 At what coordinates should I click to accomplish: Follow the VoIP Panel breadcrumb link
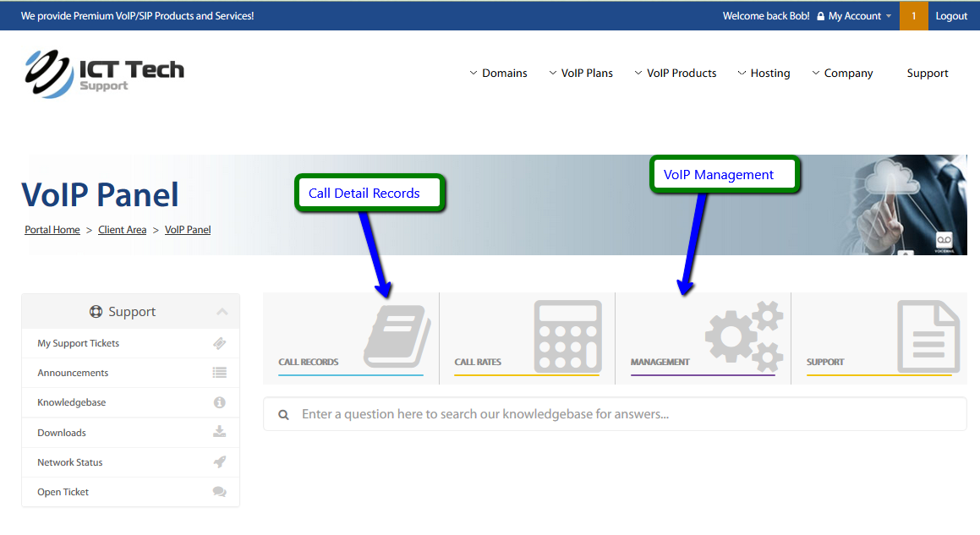pyautogui.click(x=188, y=229)
